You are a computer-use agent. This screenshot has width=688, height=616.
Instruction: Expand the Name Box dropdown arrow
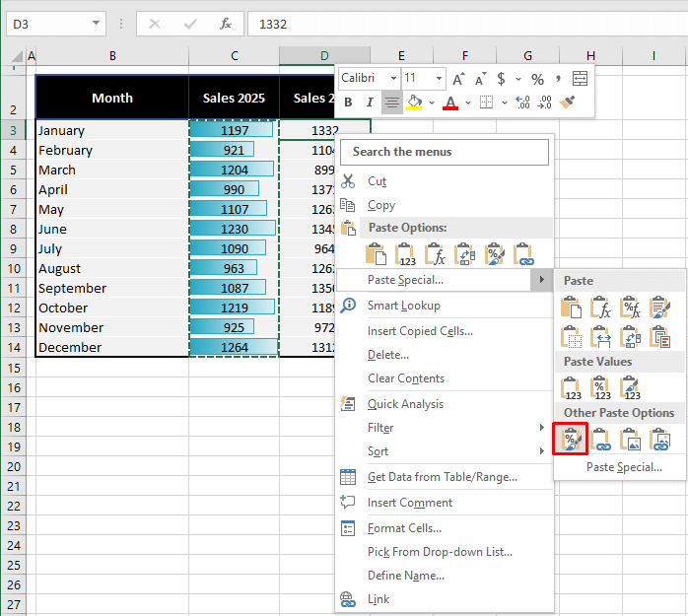click(96, 24)
